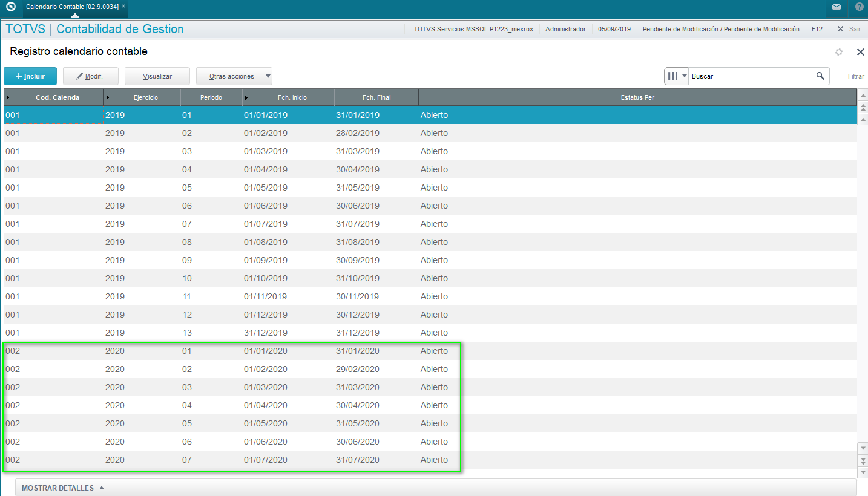Open the help question mark icon
868x496 pixels.
tap(859, 7)
